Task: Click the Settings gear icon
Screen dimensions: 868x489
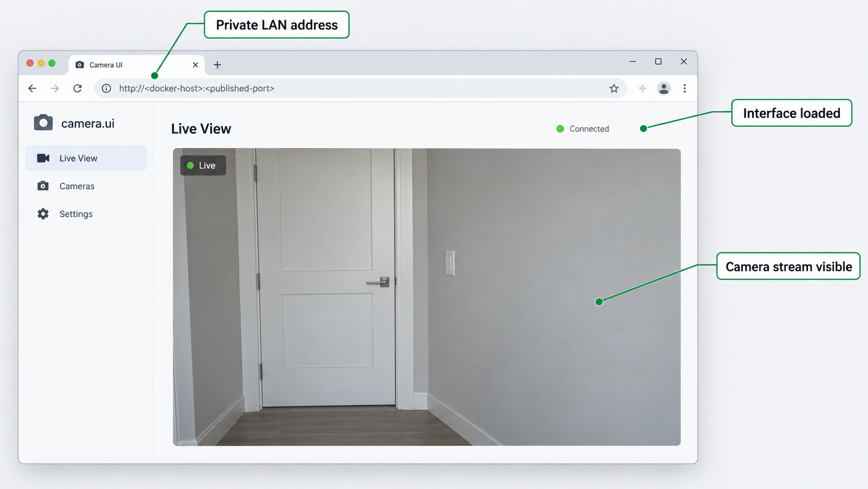Action: coord(43,214)
